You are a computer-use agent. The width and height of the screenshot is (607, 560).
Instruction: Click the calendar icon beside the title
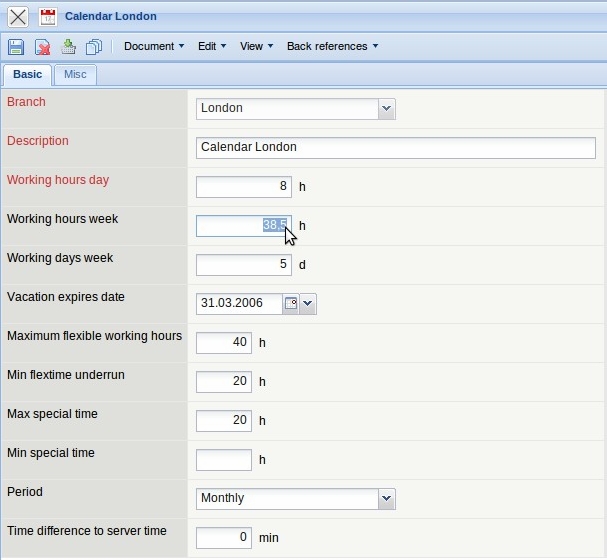[48, 17]
